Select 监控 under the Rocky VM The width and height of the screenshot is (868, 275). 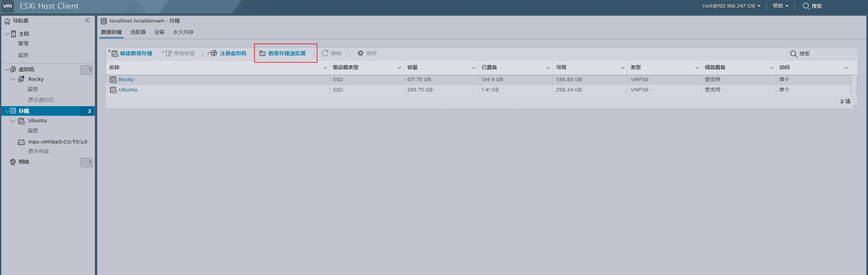coord(33,89)
